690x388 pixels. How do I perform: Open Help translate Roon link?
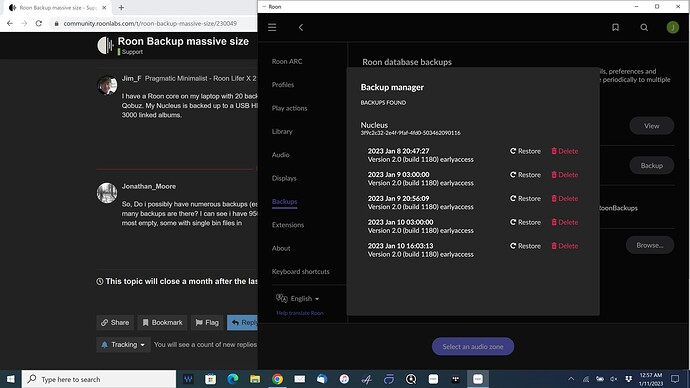[x=300, y=313]
